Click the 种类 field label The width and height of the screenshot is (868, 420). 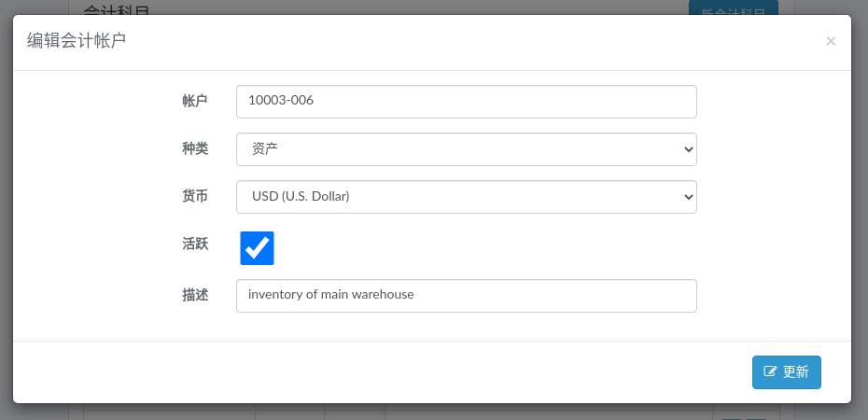[195, 148]
